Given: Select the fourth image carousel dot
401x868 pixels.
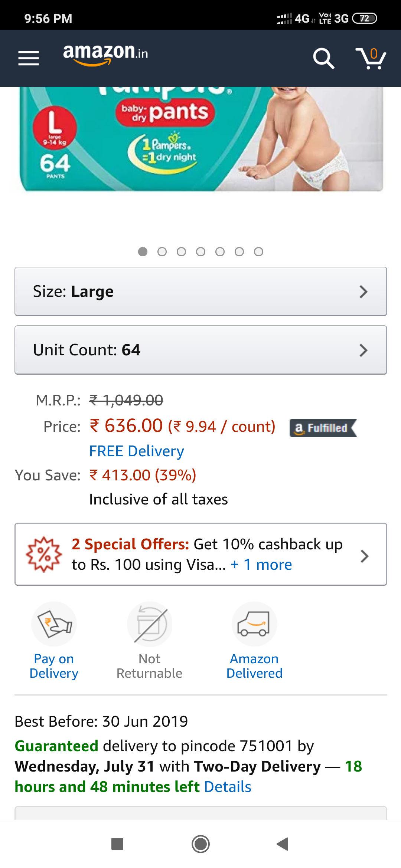Looking at the screenshot, I should 200,252.
